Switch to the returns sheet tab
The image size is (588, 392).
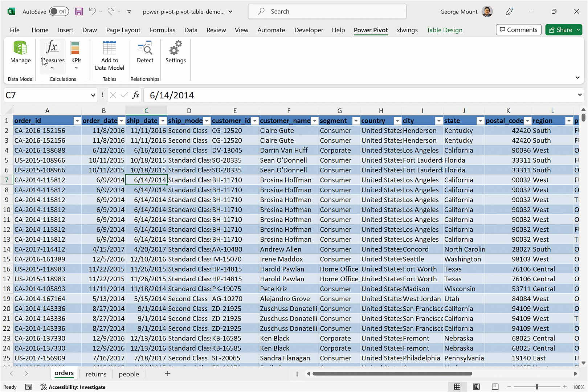(x=96, y=374)
